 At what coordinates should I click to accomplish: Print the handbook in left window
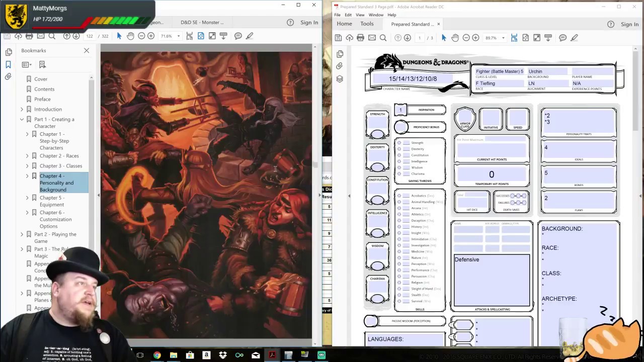point(29,36)
